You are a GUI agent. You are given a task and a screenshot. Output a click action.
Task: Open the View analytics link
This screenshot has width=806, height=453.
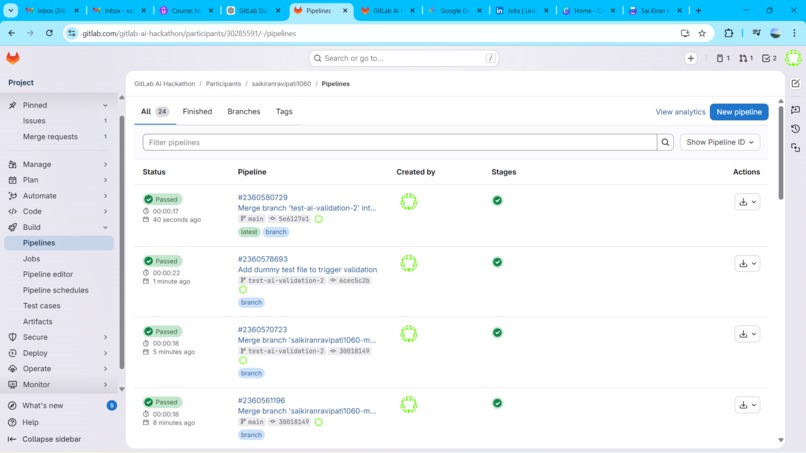680,112
